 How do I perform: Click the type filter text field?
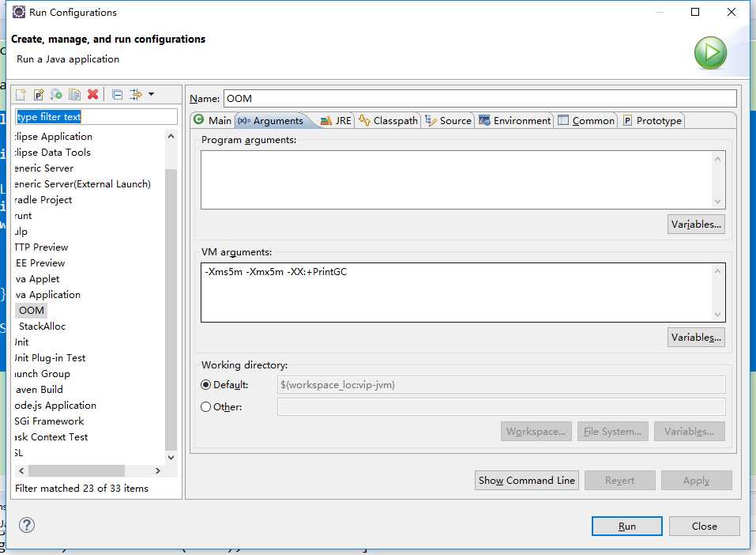pos(96,117)
